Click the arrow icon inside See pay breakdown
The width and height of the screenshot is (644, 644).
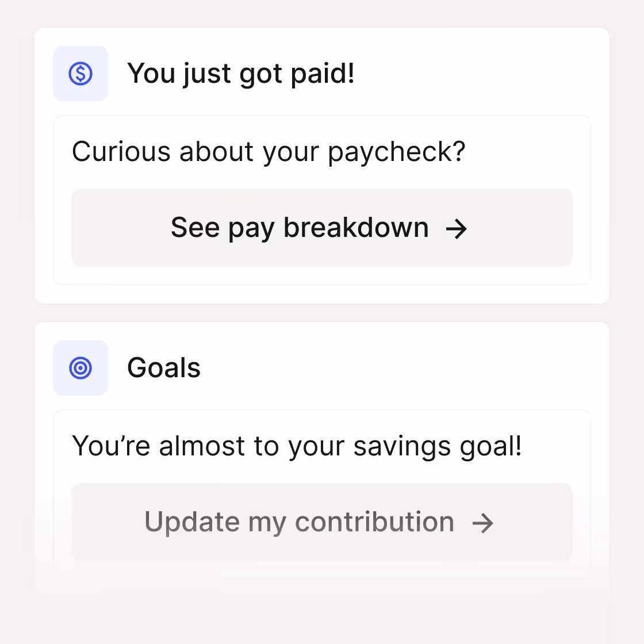(x=457, y=228)
